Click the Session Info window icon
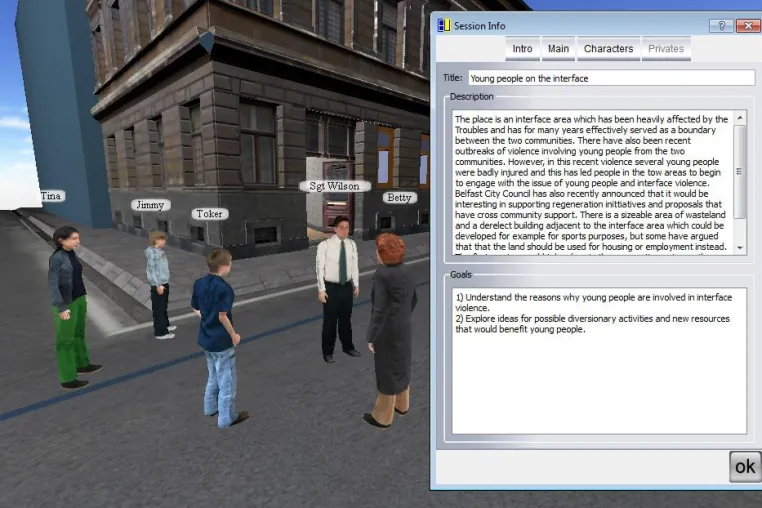This screenshot has height=508, width=762. coord(444,25)
